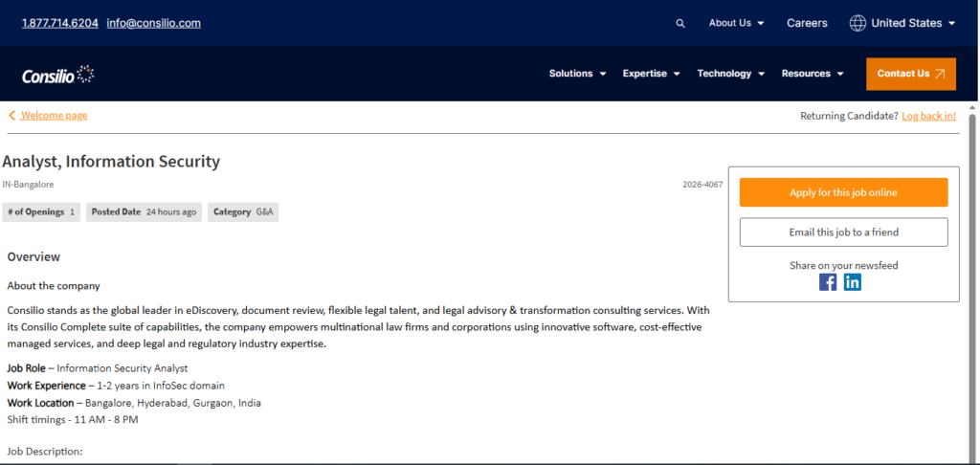Screen dimensions: 980x465
Task: Expand the About Us dropdown
Action: click(x=736, y=23)
